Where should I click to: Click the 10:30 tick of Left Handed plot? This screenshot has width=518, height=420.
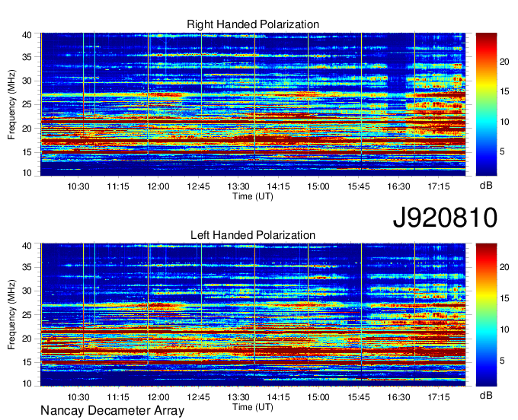click(x=78, y=397)
